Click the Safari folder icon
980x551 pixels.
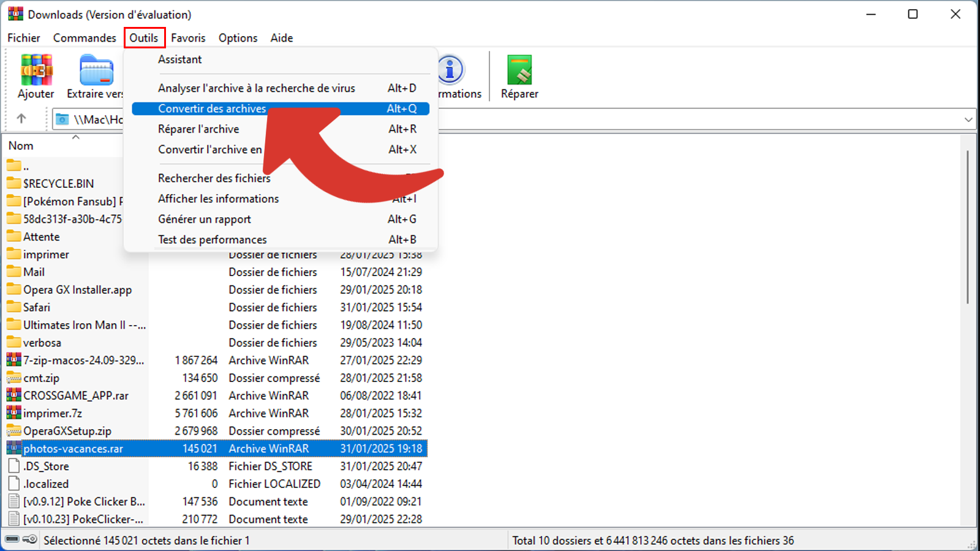[13, 307]
